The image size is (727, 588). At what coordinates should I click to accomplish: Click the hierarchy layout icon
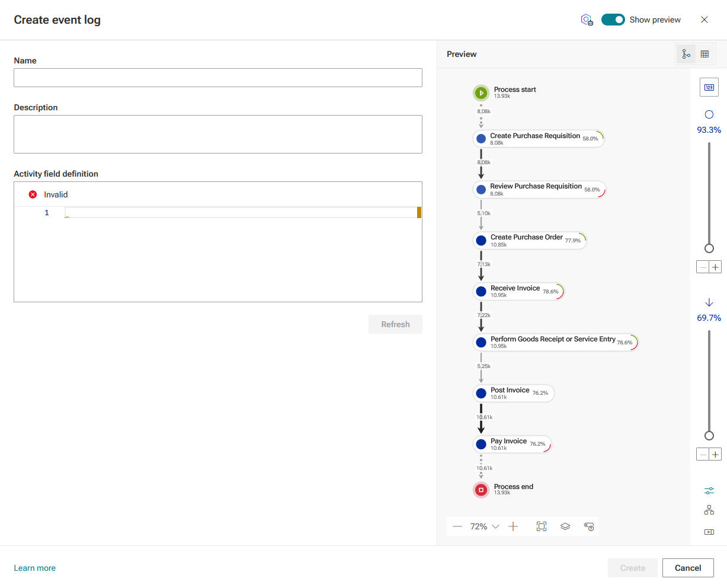pyautogui.click(x=709, y=510)
